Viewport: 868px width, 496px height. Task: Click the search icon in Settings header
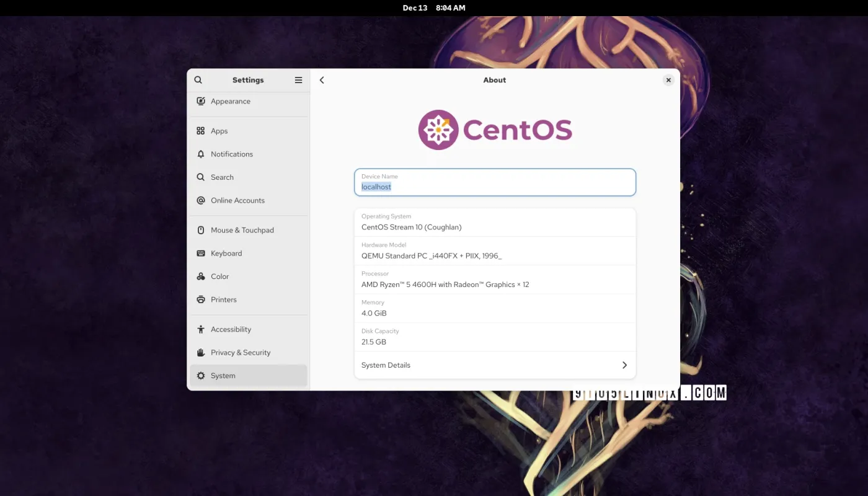pos(198,80)
